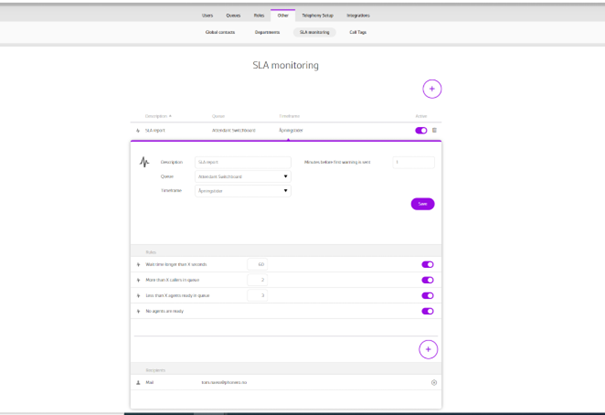
Task: Sort the table by the Description column header
Action: point(158,116)
